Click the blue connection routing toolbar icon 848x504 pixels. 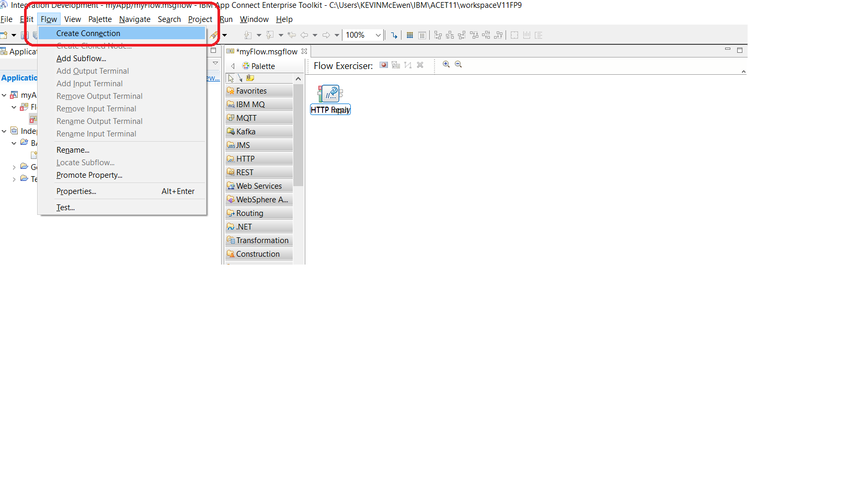tap(394, 35)
